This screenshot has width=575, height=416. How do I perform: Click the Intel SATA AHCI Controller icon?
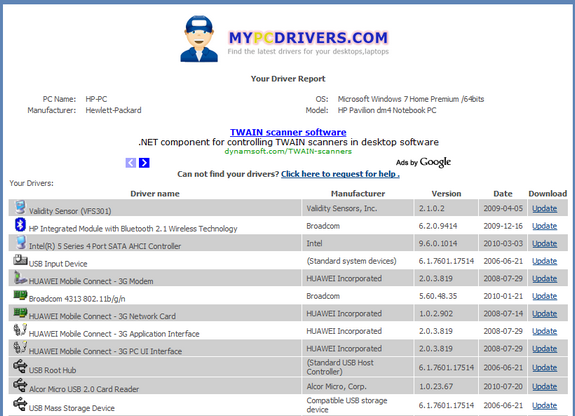pos(21,242)
